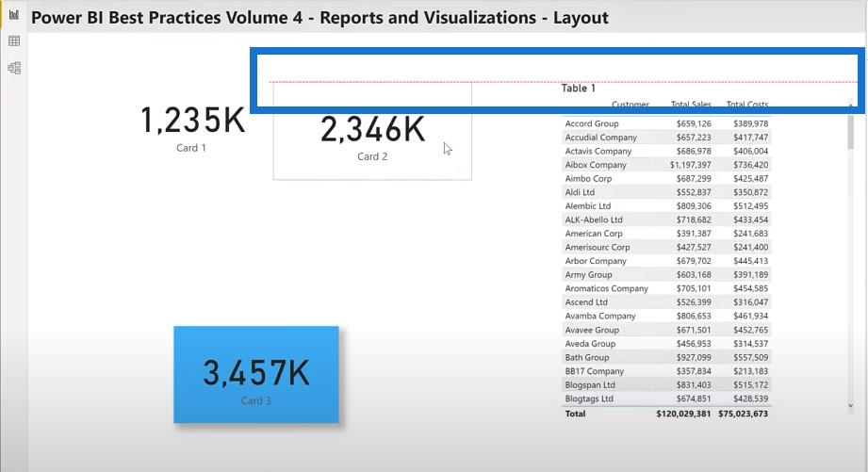Select the Avavee Group row

pos(666,330)
